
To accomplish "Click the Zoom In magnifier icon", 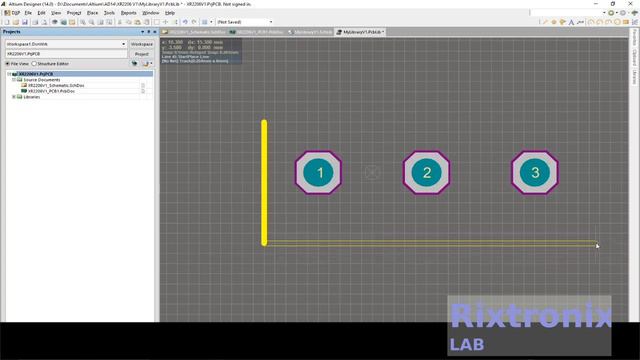I will coord(83,22).
